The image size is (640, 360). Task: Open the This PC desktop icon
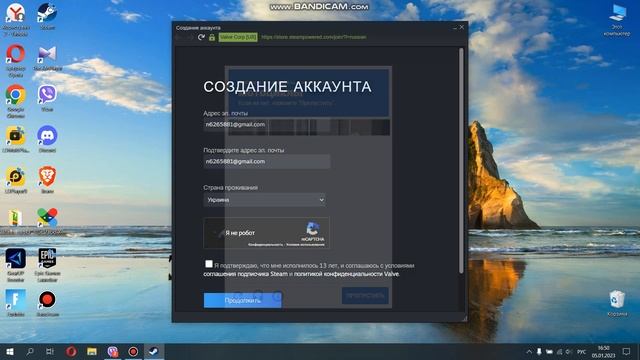pos(617,20)
